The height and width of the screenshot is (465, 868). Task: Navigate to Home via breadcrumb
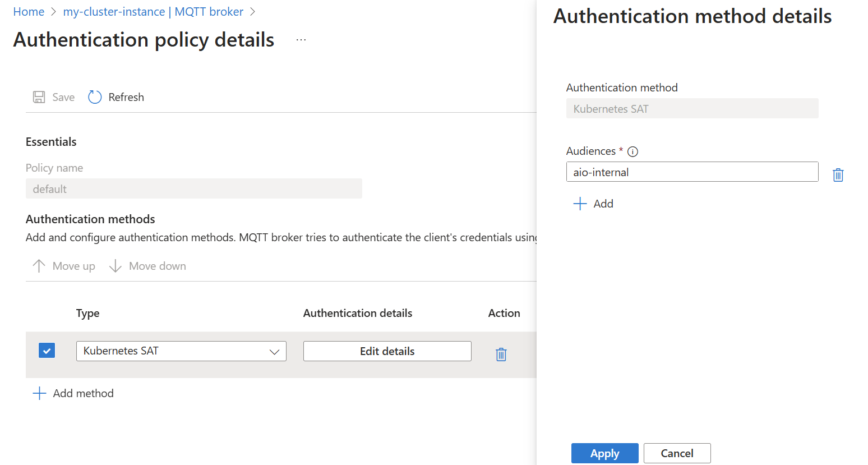coord(29,11)
